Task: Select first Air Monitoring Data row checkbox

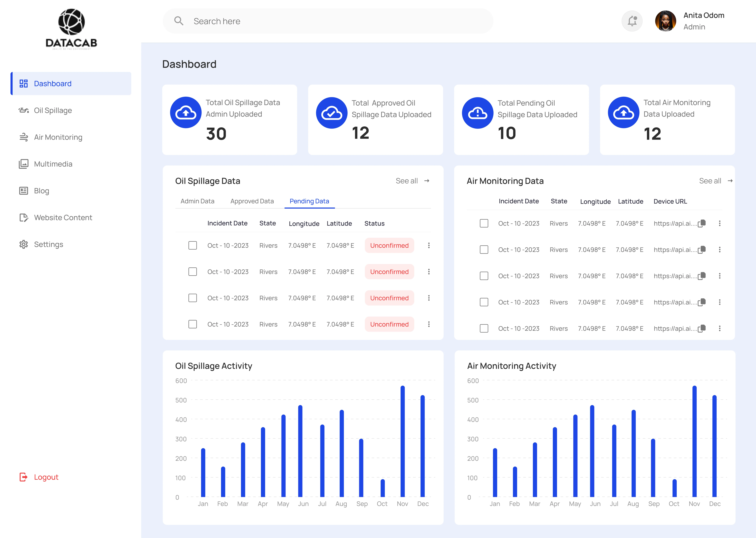Action: [x=484, y=223]
